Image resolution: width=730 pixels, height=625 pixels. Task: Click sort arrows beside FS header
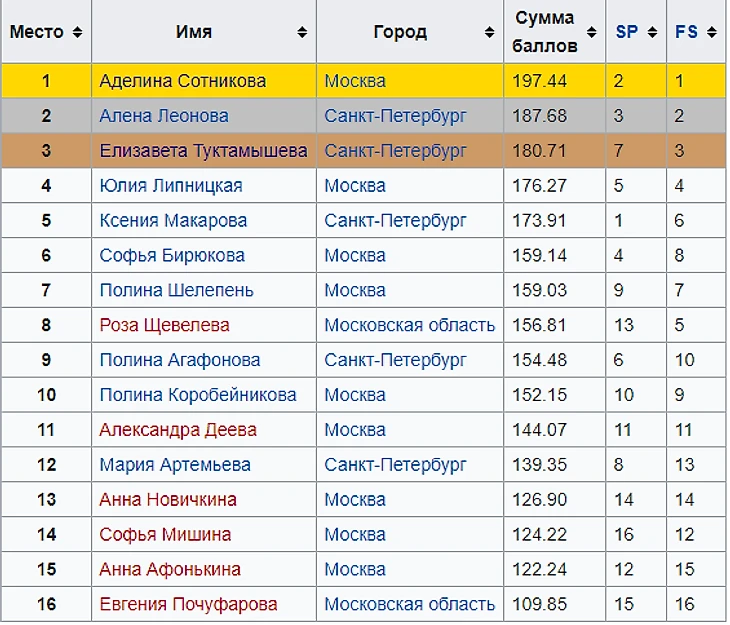coord(713,32)
